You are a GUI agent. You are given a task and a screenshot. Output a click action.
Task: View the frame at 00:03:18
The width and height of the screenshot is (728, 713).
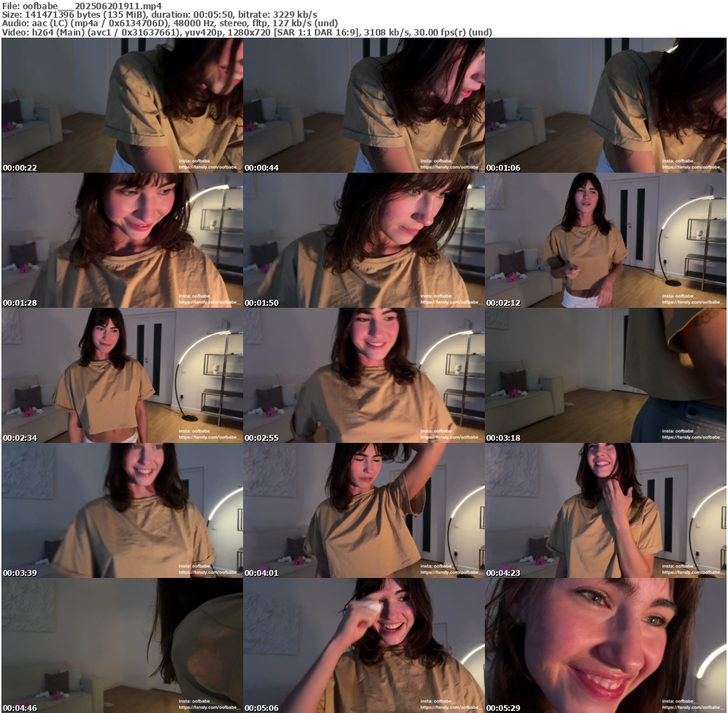point(606,375)
